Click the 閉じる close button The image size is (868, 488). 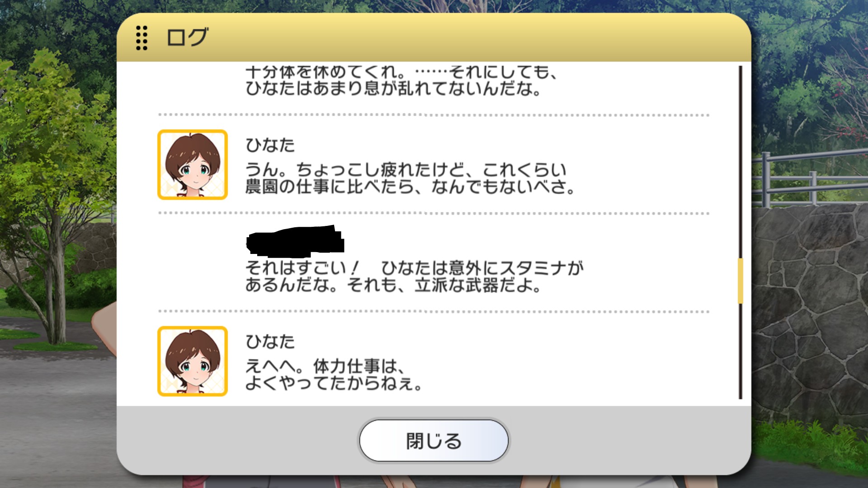coord(434,441)
